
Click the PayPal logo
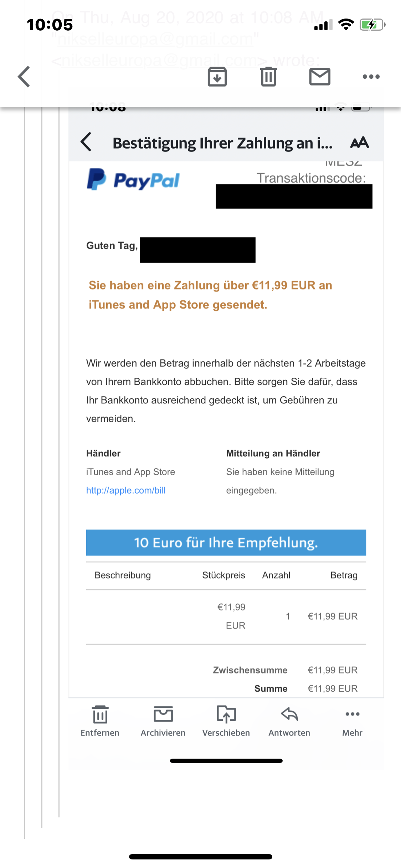pyautogui.click(x=133, y=180)
